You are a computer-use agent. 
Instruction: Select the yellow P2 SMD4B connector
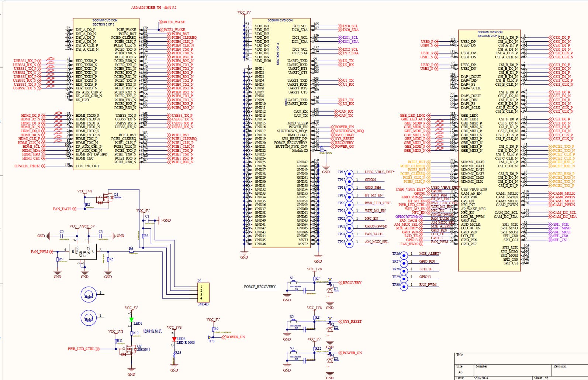click(x=203, y=292)
